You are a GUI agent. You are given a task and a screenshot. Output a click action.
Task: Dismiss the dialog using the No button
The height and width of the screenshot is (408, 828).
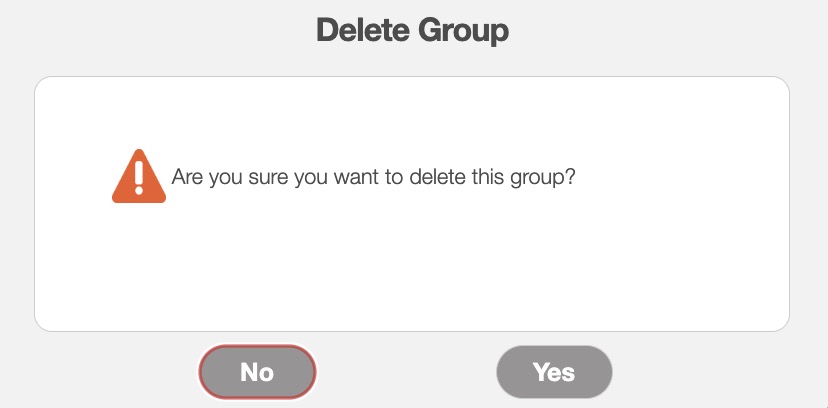click(257, 372)
